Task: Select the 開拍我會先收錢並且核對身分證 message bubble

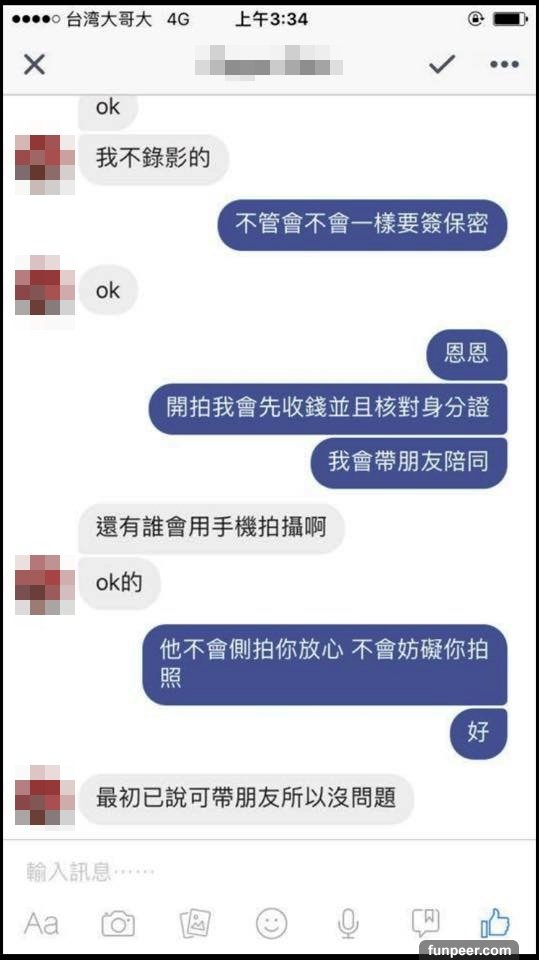Action: point(328,408)
